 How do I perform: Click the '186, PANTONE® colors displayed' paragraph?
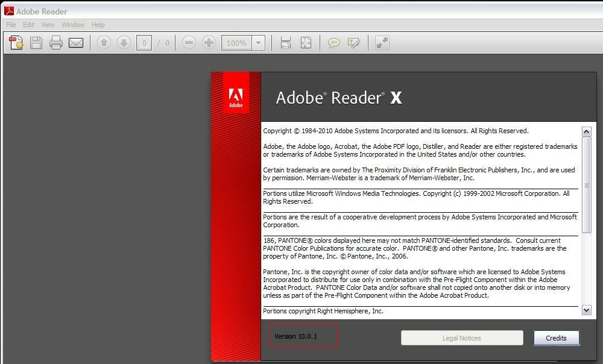415,248
